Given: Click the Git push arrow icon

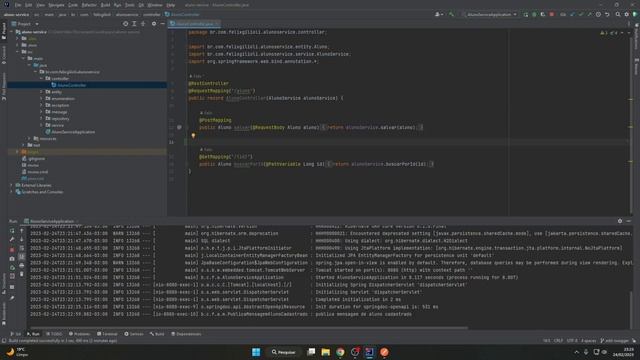Looking at the screenshot, I should [589, 14].
